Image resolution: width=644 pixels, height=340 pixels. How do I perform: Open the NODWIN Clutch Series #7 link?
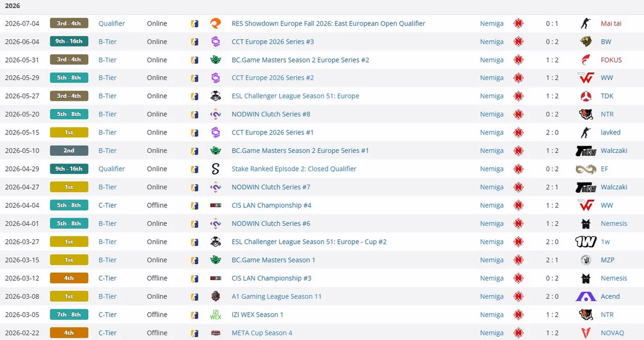pyautogui.click(x=271, y=187)
